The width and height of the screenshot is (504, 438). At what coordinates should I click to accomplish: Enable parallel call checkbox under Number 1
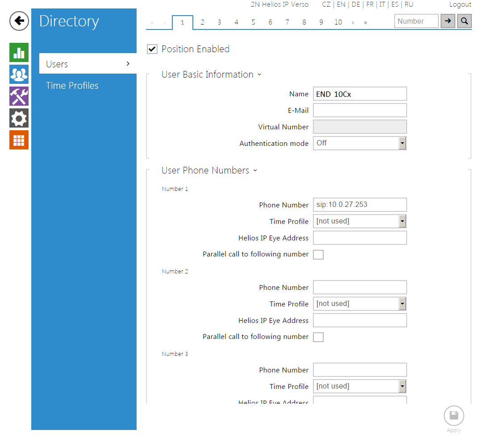(x=318, y=255)
